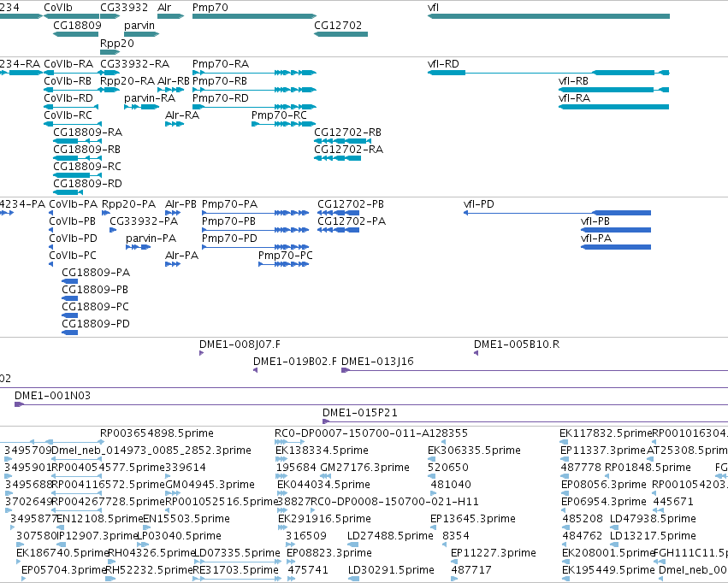728x583 pixels.
Task: Select BAC clone DME1-013J16
Action: pos(535,370)
